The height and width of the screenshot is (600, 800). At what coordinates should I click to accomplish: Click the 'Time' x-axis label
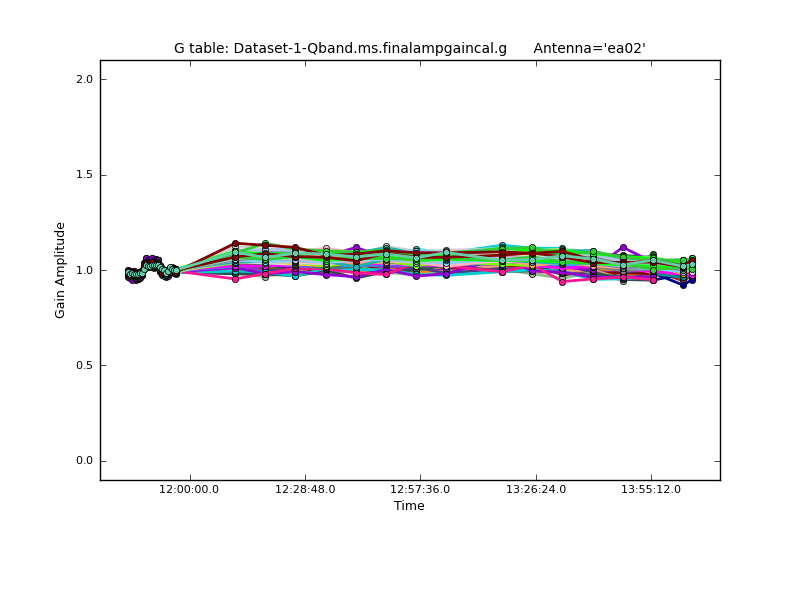click(x=409, y=506)
